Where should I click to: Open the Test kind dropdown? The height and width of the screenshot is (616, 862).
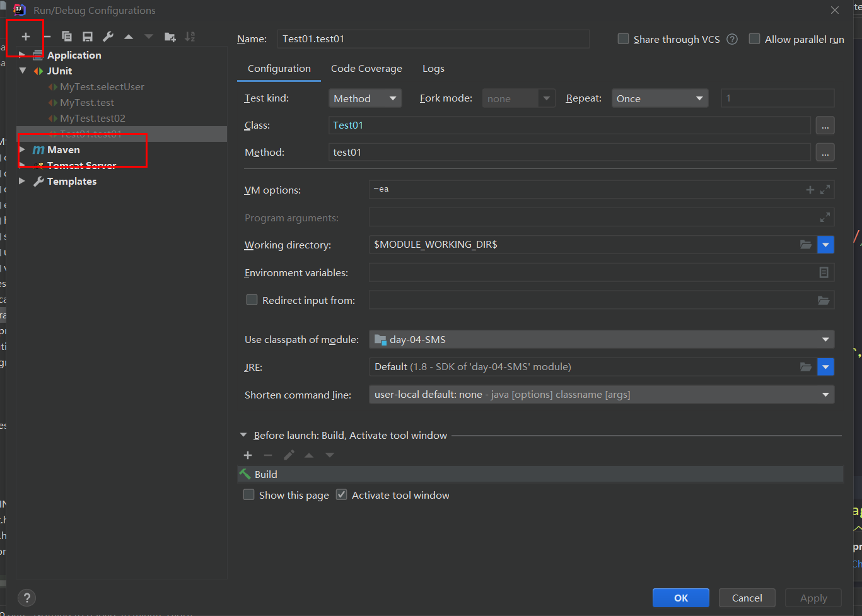(365, 98)
